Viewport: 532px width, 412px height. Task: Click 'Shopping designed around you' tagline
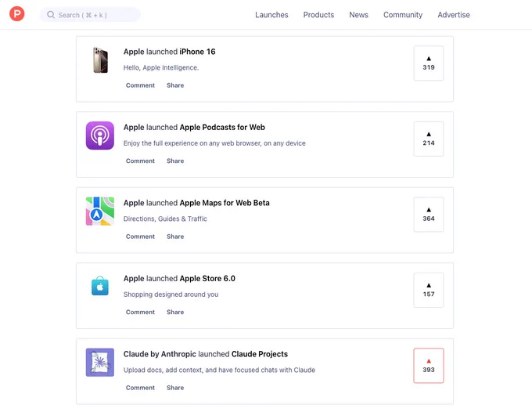171,295
